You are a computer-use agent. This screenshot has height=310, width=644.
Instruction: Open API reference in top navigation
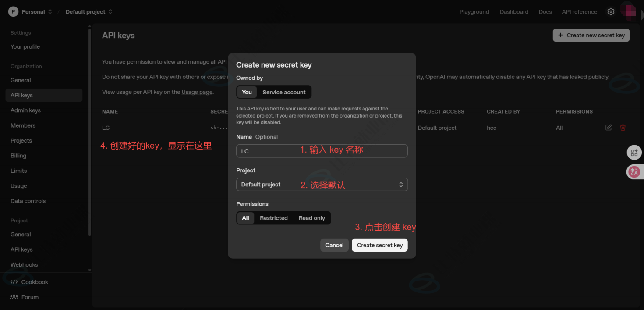click(x=579, y=12)
